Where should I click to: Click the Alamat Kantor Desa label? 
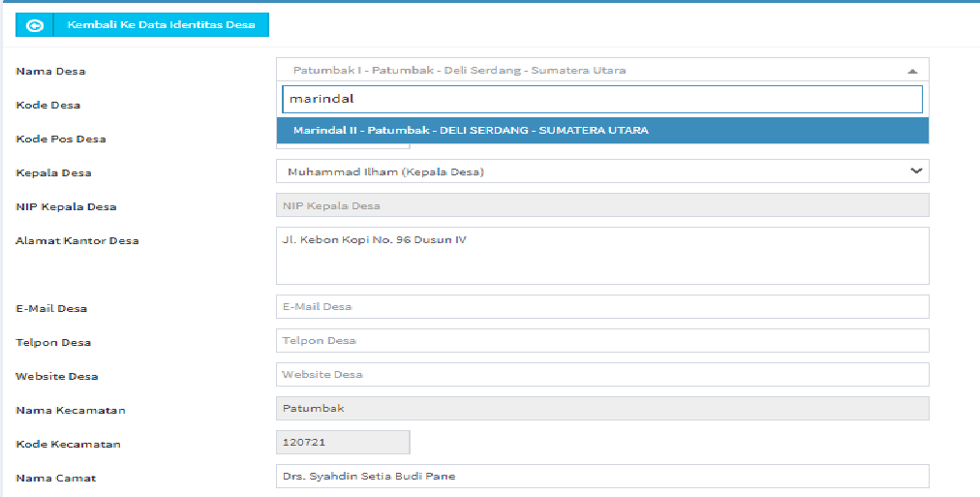pyautogui.click(x=77, y=240)
